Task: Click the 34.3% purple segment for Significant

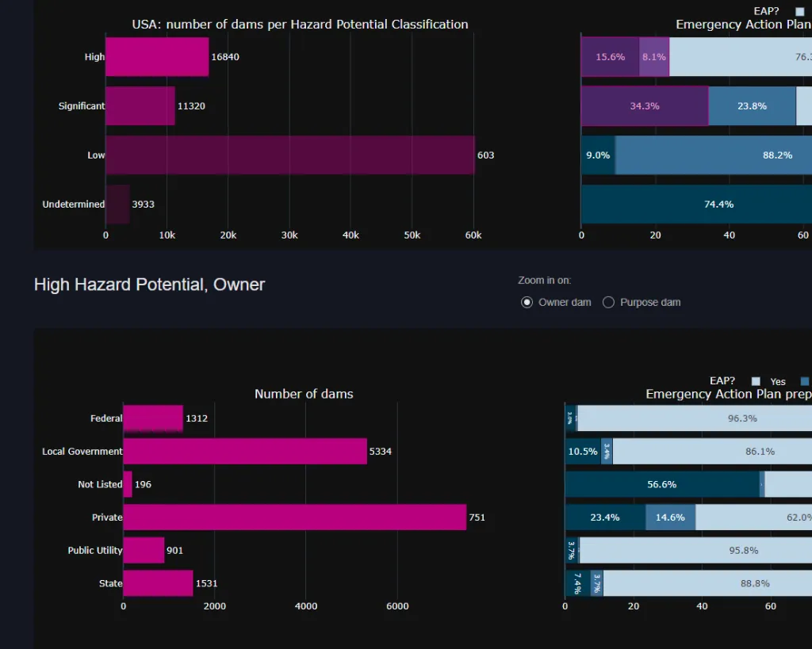Action: [x=644, y=106]
